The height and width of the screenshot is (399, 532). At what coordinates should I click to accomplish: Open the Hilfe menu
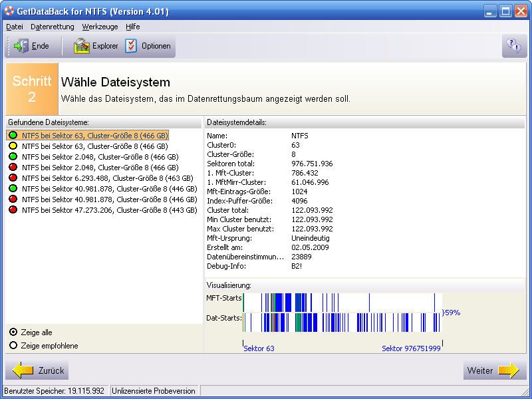132,27
